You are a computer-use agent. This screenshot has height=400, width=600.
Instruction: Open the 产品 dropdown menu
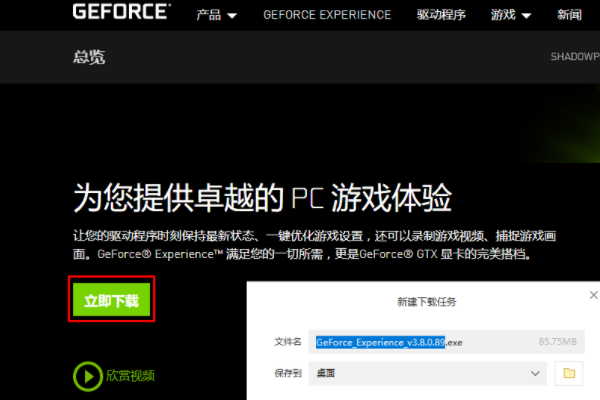pos(217,15)
